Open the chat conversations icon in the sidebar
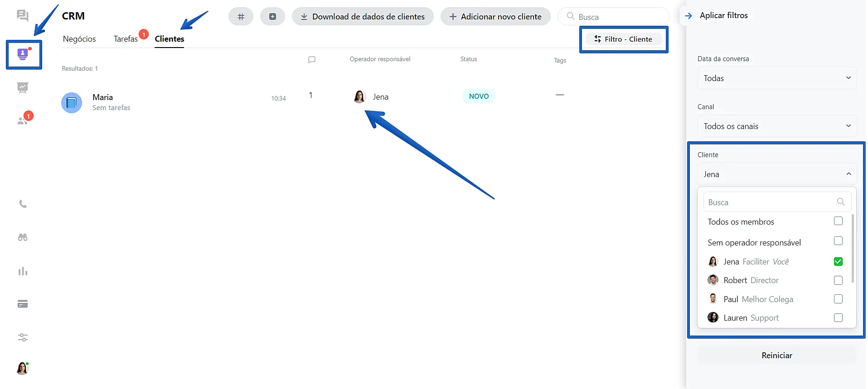Image resolution: width=868 pixels, height=389 pixels. tap(22, 16)
